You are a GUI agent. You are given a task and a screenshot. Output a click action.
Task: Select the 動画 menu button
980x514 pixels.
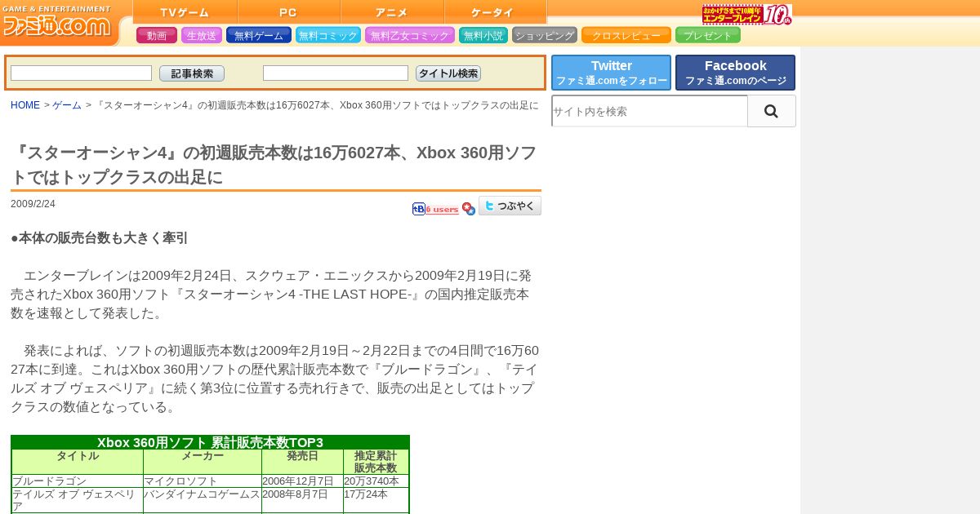click(157, 35)
